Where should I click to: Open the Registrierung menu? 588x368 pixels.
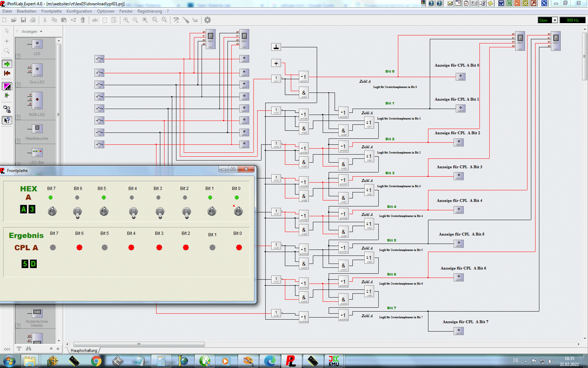[150, 11]
